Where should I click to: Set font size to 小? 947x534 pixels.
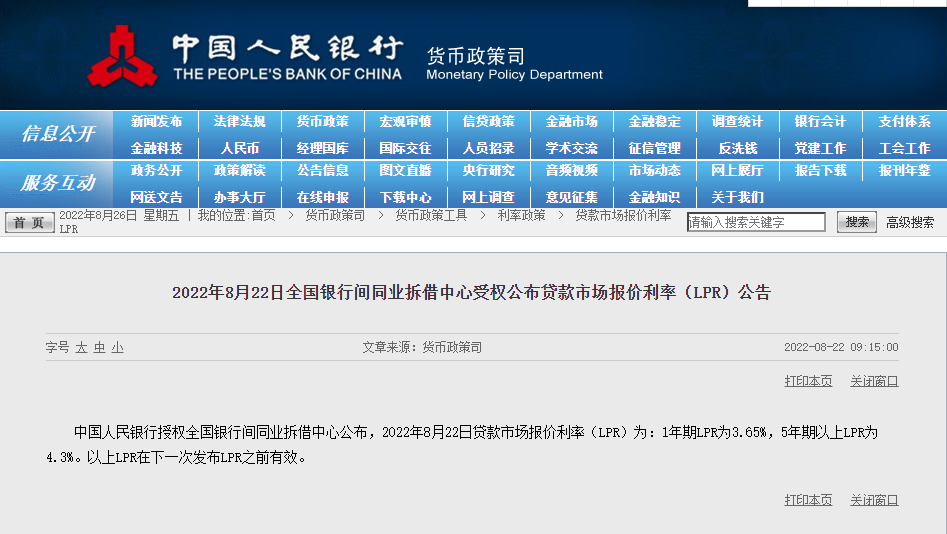pos(118,347)
